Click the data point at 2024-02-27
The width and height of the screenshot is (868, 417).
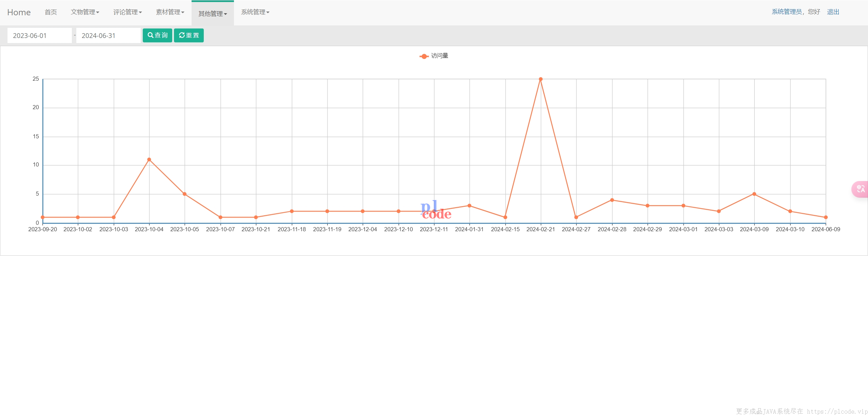point(576,217)
